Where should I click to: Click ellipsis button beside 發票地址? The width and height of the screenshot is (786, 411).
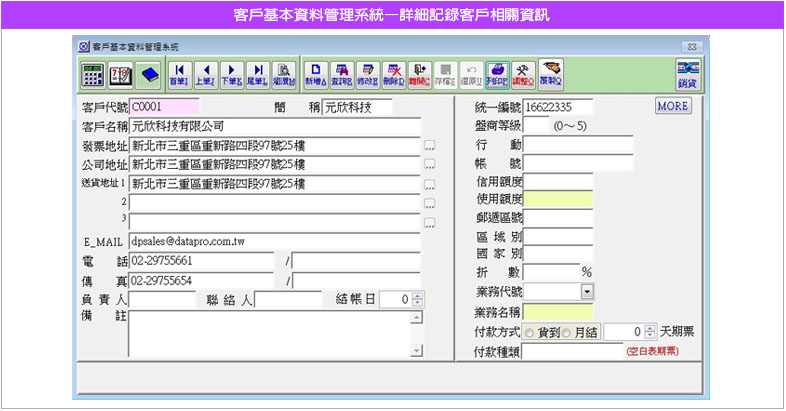tap(430, 146)
